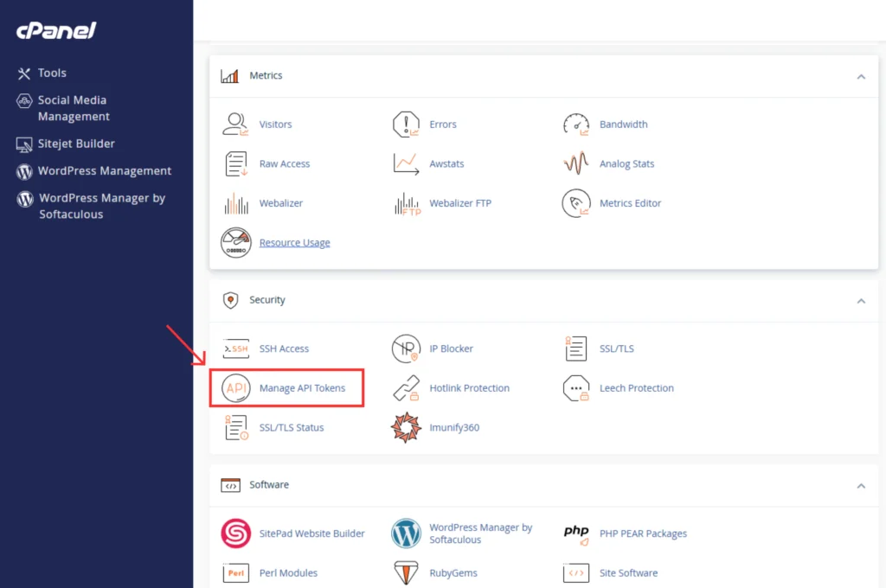
Task: Open the Resource Usage gauge icon
Action: tap(235, 243)
